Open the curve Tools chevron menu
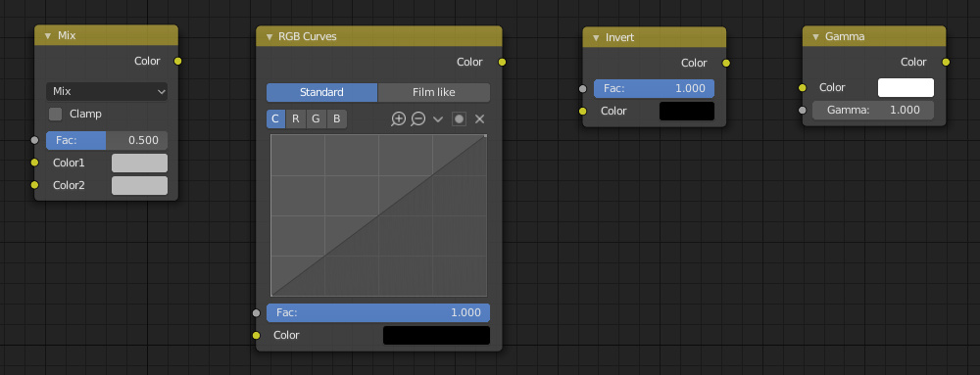Image resolution: width=980 pixels, height=375 pixels. (x=438, y=119)
